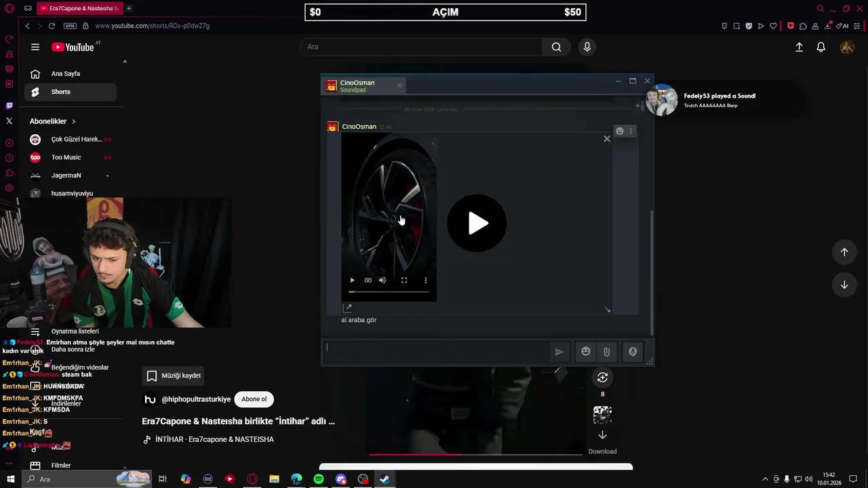This screenshot has height=488, width=868.
Task: Start YouTube voice search
Action: click(x=587, y=47)
